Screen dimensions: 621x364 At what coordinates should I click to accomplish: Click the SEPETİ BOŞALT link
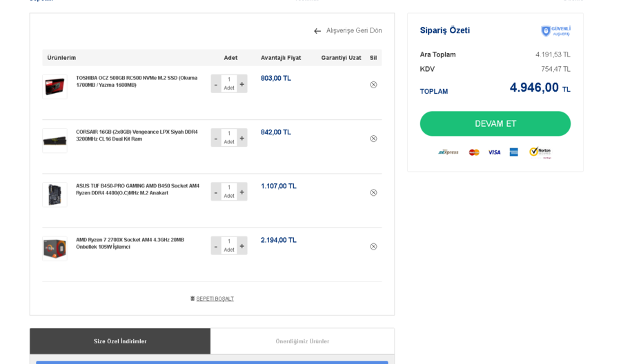point(215,299)
